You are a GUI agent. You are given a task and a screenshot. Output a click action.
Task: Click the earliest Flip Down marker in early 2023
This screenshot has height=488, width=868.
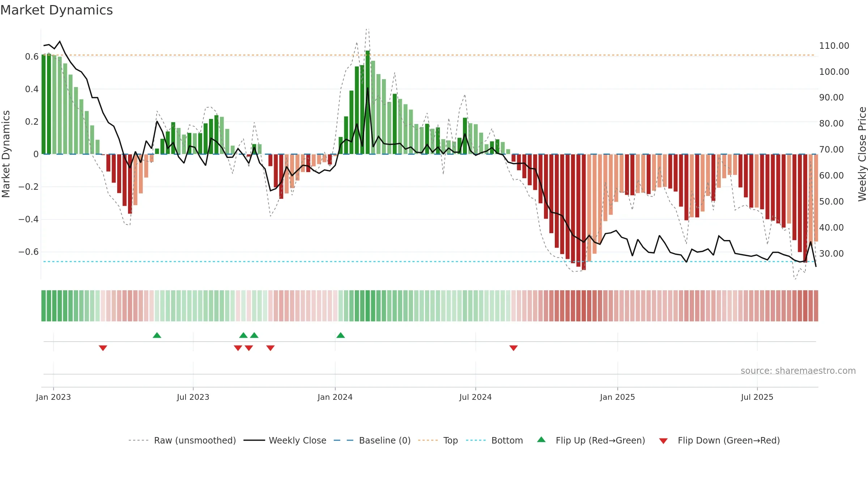click(x=103, y=348)
